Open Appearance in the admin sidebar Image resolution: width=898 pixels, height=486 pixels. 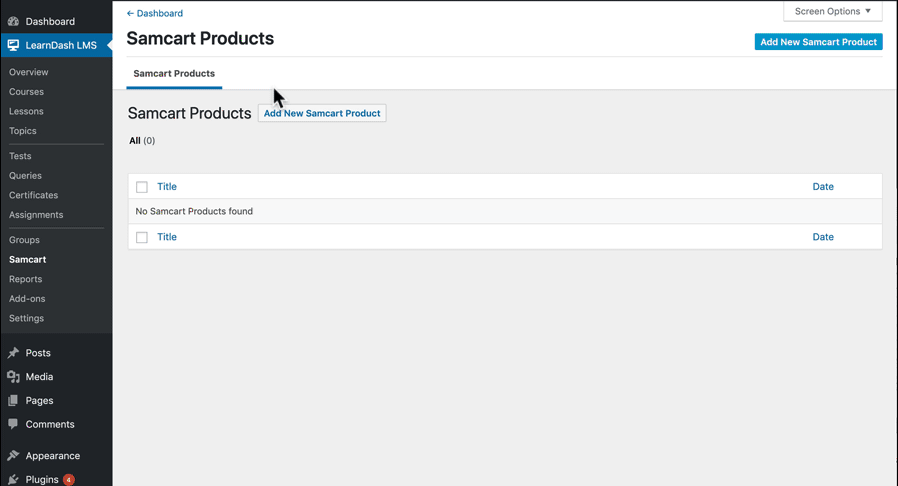pos(53,456)
